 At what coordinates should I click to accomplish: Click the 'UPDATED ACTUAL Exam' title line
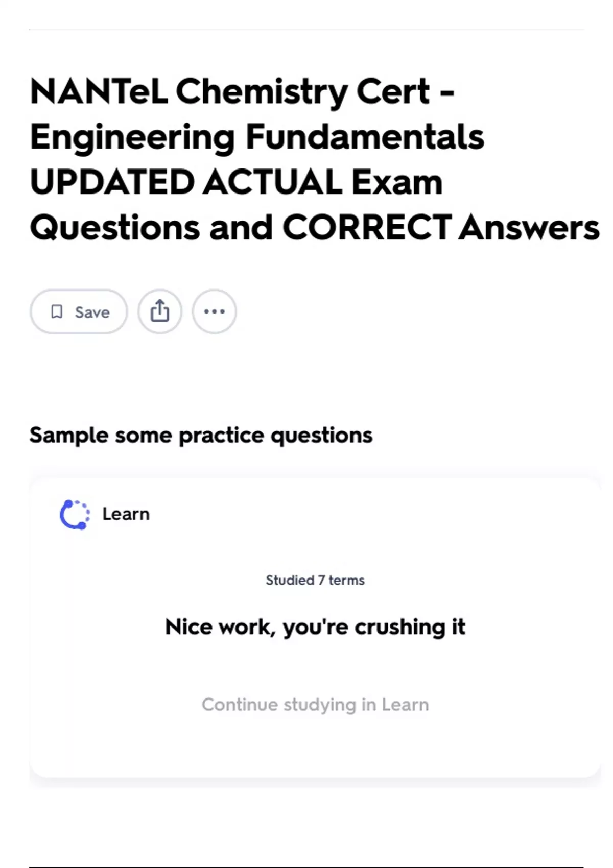(236, 182)
